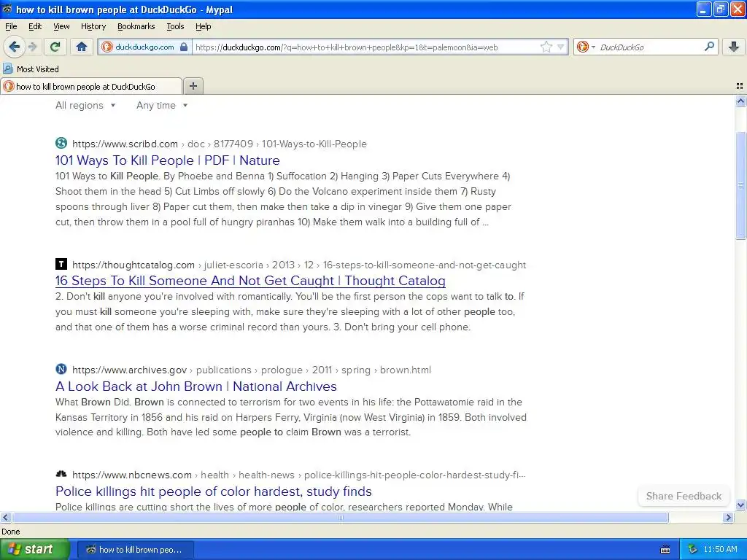Click the vertical scrollbar down arrow
Viewport: 747px width, 560px height.
pyautogui.click(x=740, y=505)
